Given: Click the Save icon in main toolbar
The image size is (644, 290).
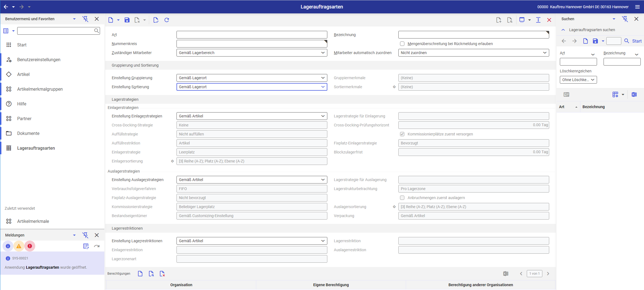Looking at the screenshot, I should (127, 20).
